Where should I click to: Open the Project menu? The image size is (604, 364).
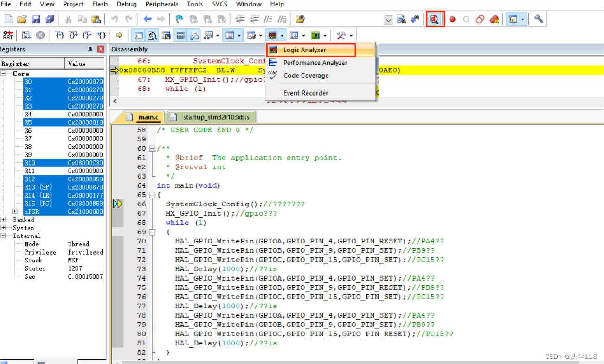pyautogui.click(x=73, y=4)
